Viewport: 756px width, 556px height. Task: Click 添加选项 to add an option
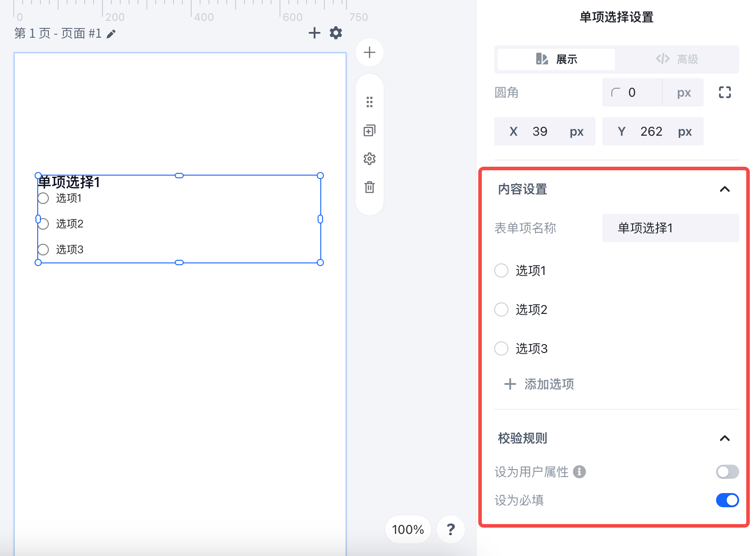click(x=539, y=384)
